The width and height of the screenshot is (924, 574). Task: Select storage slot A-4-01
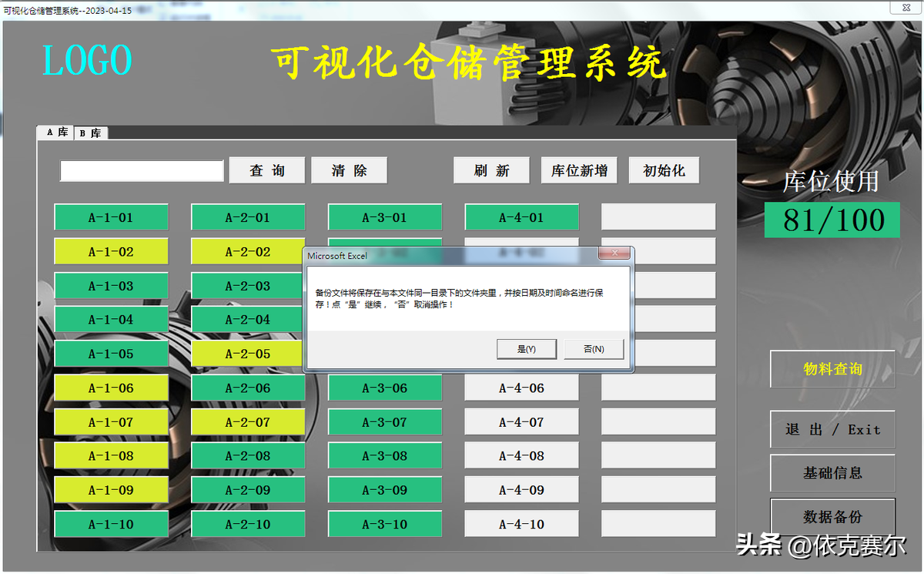(521, 217)
